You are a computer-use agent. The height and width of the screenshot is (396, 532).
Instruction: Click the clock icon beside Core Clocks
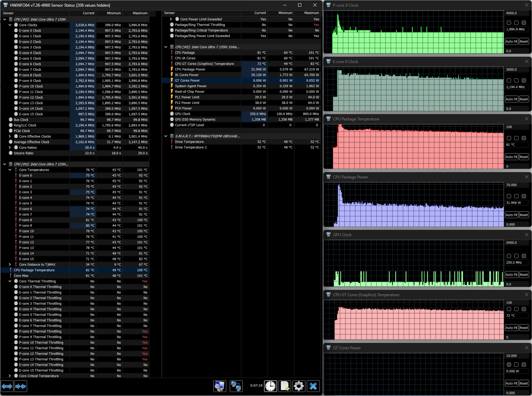16,25
